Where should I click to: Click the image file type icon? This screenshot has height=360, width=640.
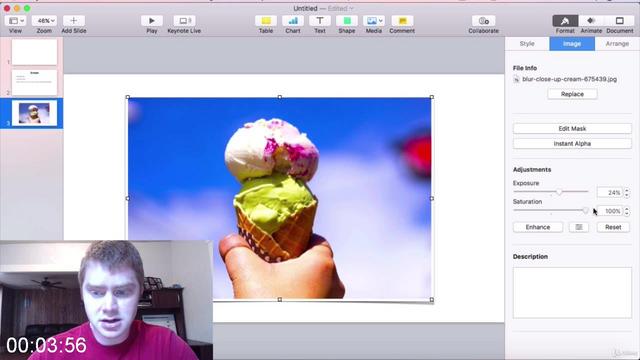click(516, 79)
